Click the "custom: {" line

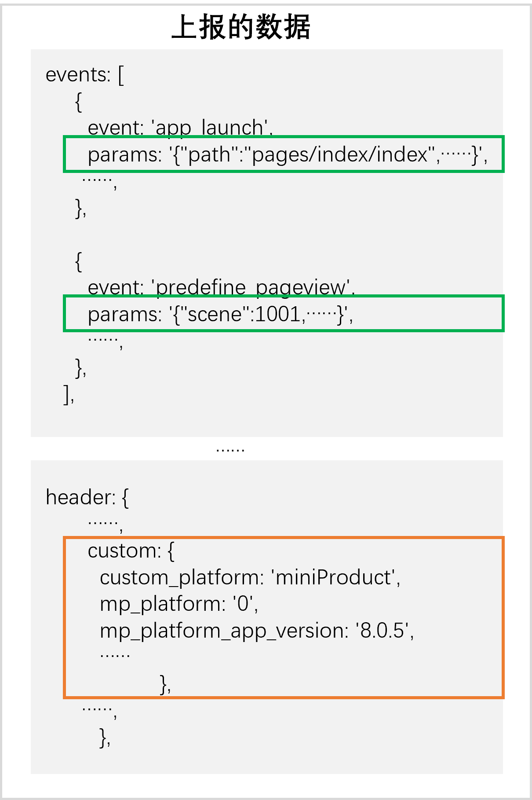coord(131,551)
